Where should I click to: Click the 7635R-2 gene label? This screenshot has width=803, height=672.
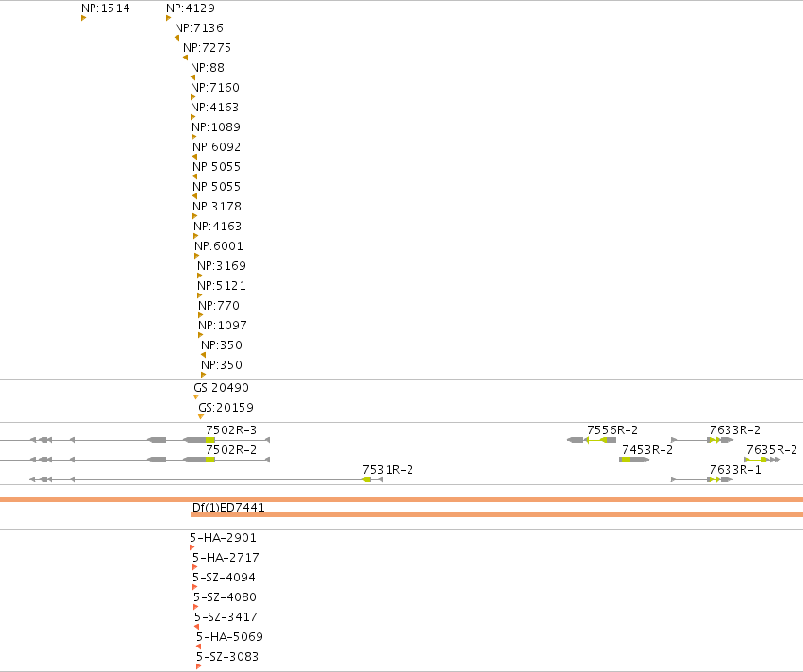(x=772, y=449)
